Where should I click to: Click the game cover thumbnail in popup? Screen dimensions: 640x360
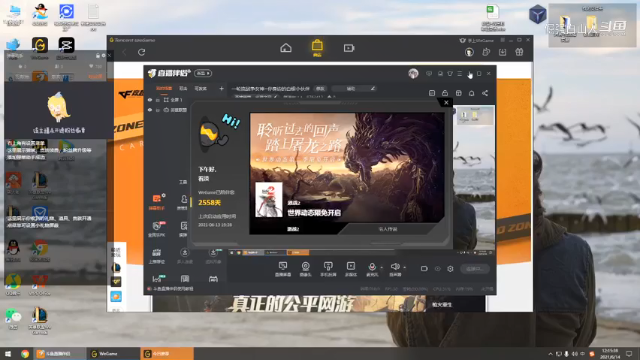pos(269,200)
